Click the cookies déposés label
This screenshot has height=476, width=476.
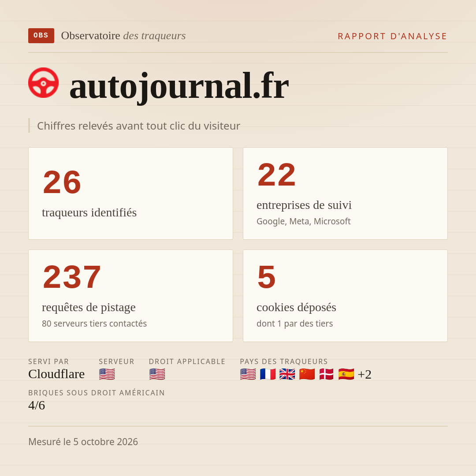tap(296, 307)
